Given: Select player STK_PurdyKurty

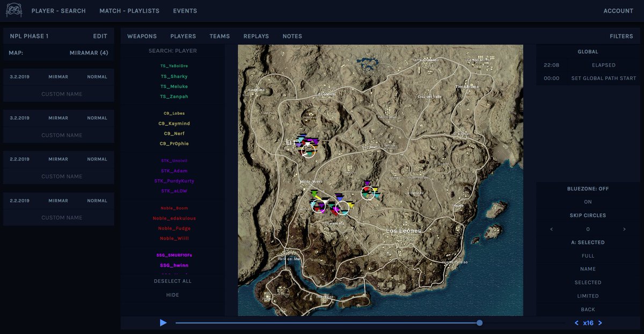Looking at the screenshot, I should [174, 181].
